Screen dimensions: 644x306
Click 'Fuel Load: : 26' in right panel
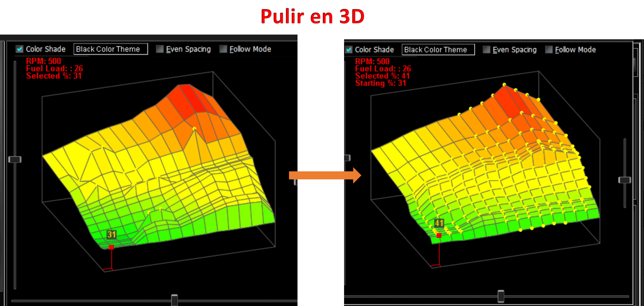click(x=383, y=68)
